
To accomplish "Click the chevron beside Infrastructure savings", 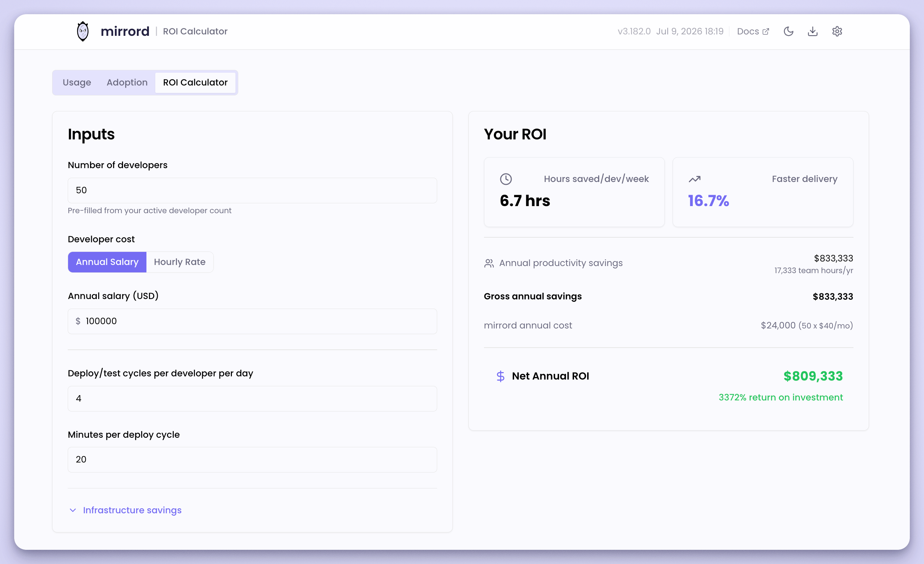I will click(73, 510).
